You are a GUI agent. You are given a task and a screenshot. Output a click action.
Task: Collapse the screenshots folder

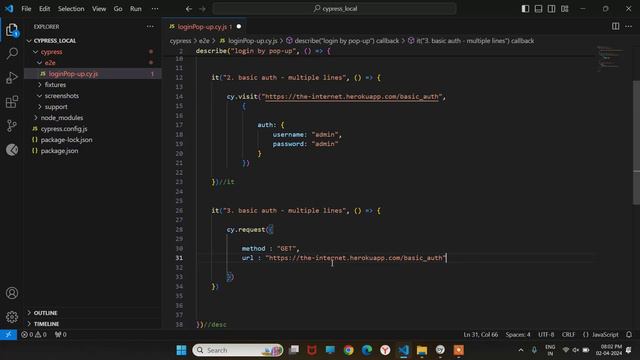coord(40,96)
